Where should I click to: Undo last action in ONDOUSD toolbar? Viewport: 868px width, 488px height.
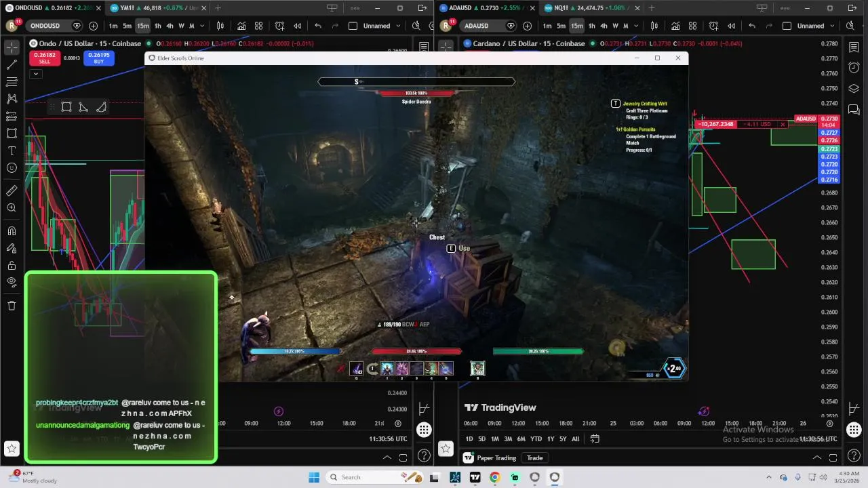pyautogui.click(x=318, y=26)
